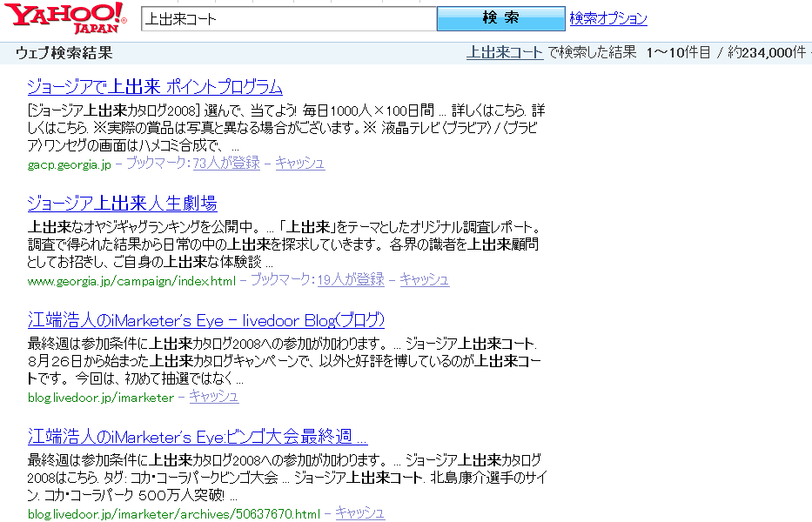The height and width of the screenshot is (522, 812).
Task: Open キャッシュ for www.georgia.jp/campaign/index.html
Action: coord(424,279)
